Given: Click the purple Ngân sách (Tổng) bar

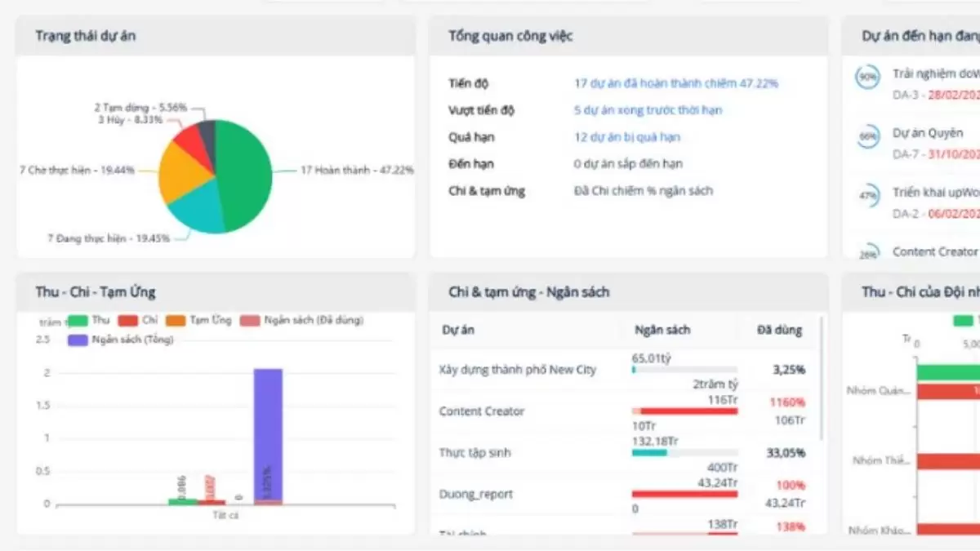Looking at the screenshot, I should [268, 433].
